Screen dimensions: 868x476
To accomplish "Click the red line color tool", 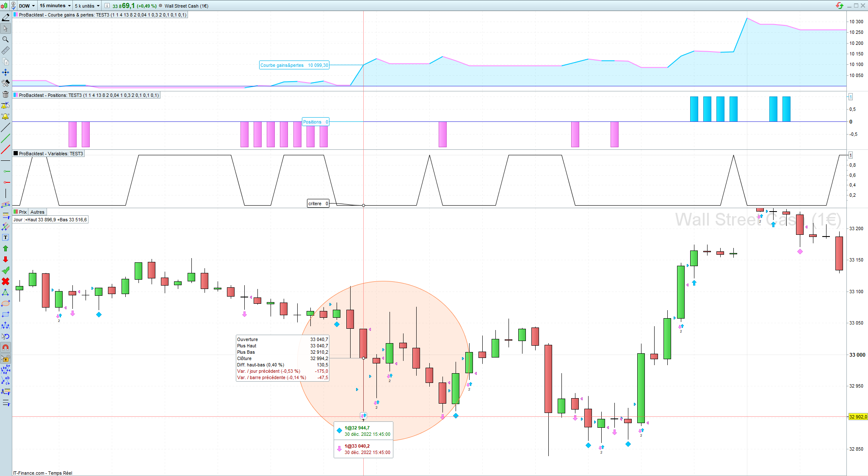I will 6,149.
